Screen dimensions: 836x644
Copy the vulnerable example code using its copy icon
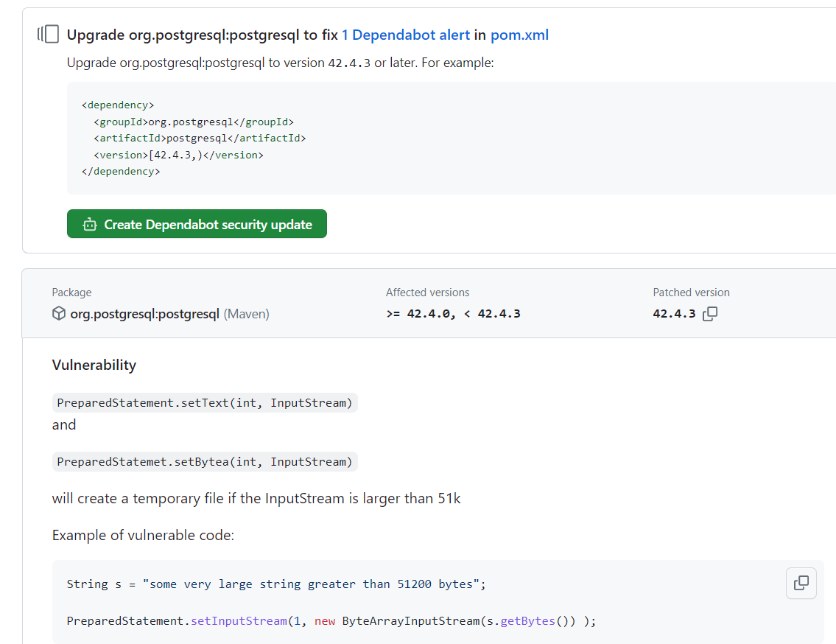point(801,583)
